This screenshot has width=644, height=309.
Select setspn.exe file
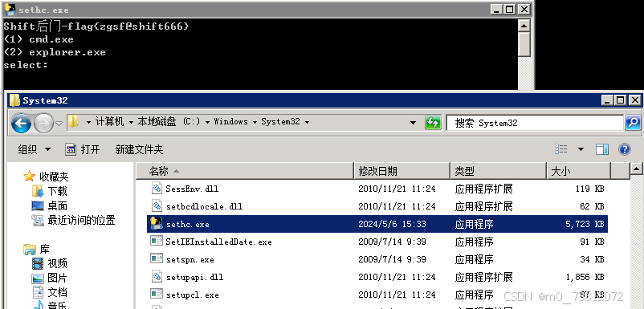tap(190, 259)
